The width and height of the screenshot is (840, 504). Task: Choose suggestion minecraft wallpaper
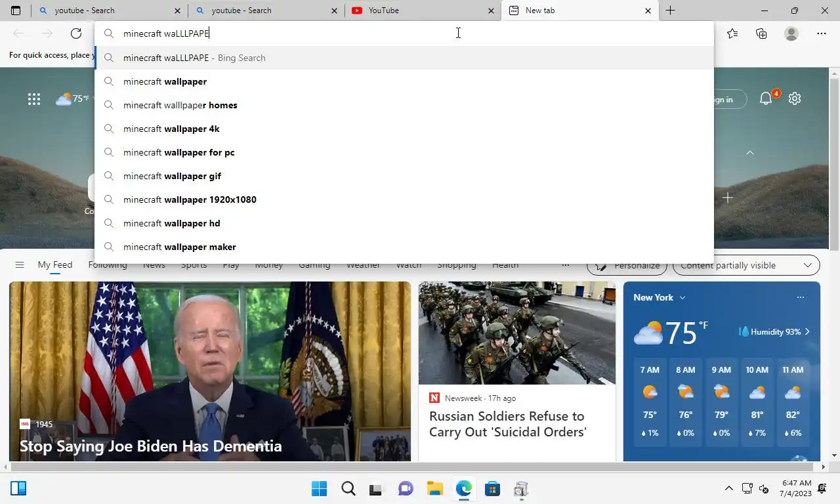404,81
